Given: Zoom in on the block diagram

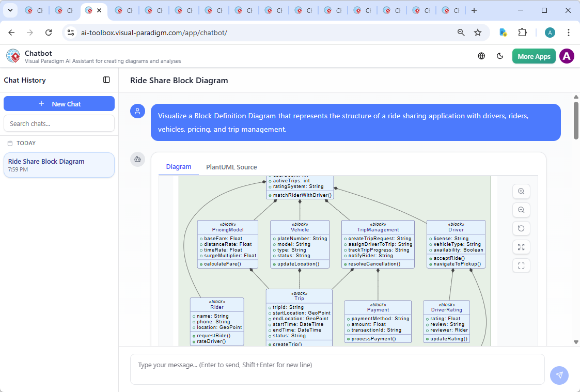Looking at the screenshot, I should point(521,191).
